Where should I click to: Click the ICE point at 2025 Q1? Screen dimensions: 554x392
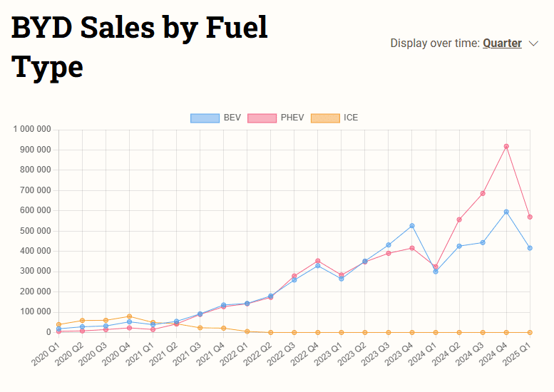point(530,332)
